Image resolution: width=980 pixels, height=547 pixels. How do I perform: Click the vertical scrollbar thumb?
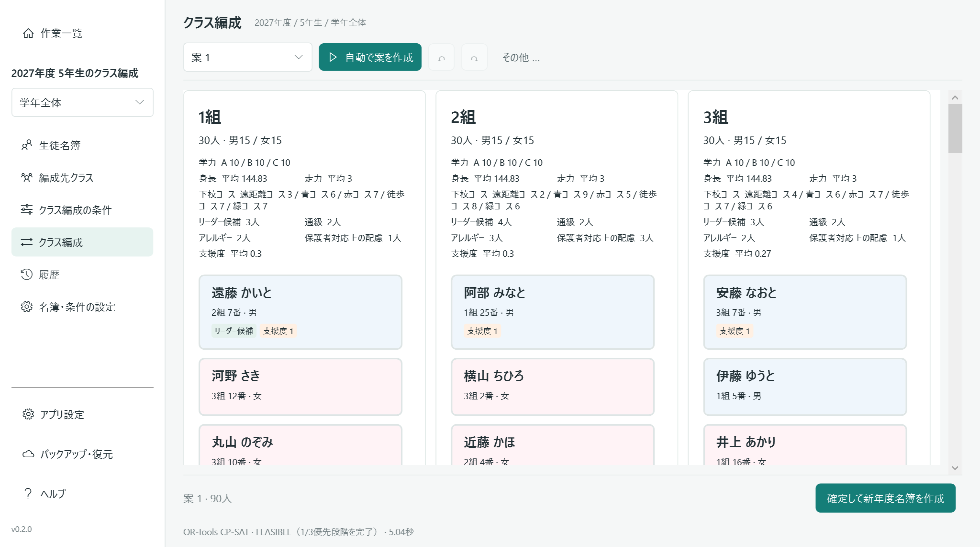coord(955,129)
